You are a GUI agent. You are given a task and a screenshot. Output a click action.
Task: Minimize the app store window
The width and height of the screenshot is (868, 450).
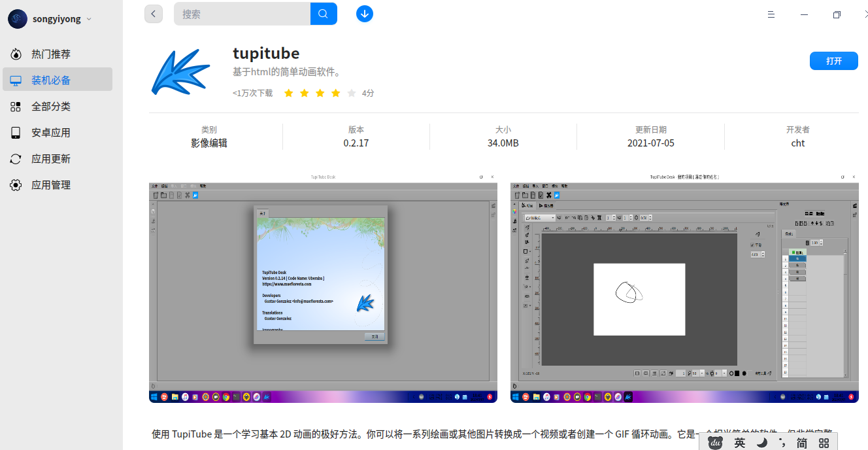[x=803, y=14]
